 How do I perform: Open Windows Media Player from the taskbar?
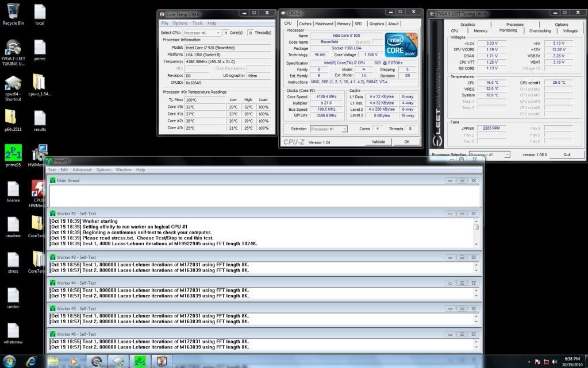point(74,361)
